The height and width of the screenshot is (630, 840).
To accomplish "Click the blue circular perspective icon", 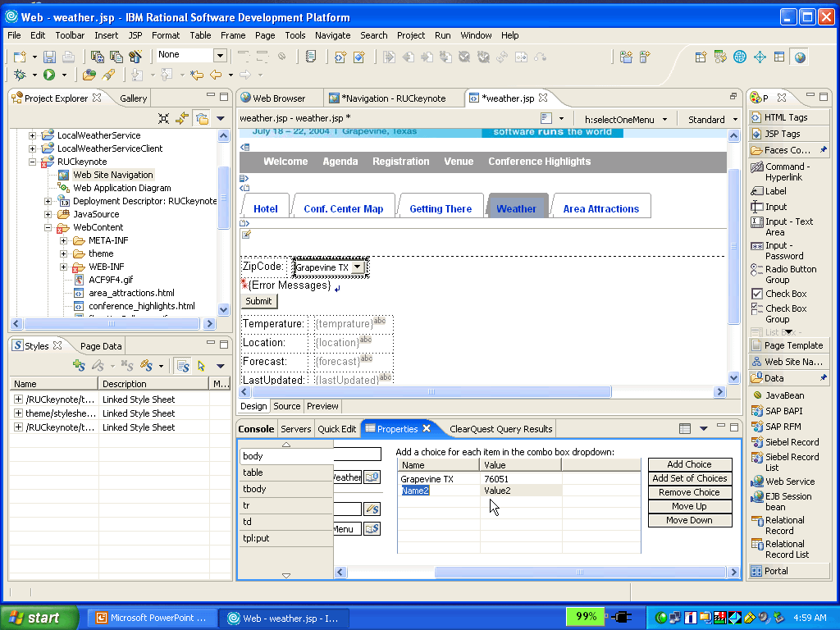I will pyautogui.click(x=740, y=57).
